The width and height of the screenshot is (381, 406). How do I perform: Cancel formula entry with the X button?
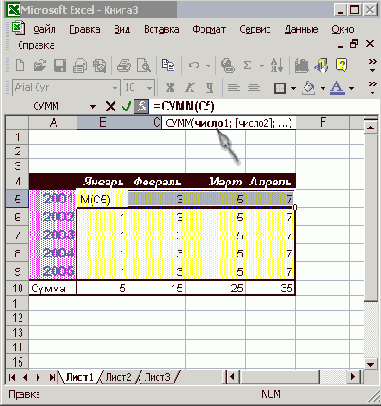[x=110, y=107]
